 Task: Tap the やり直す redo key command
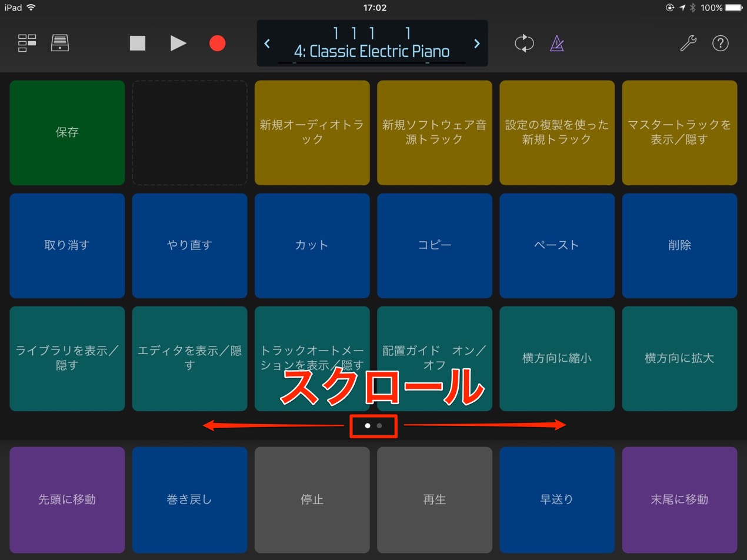(189, 245)
